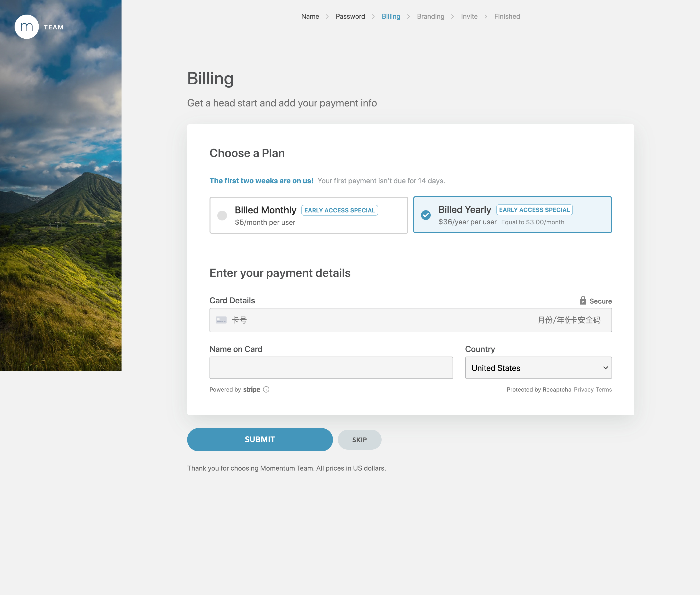Open the Recaptcha Privacy link
Screen dimensions: 700x595
[x=584, y=390]
